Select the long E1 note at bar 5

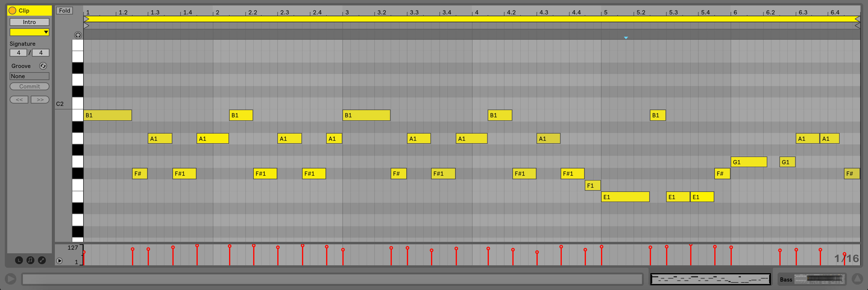(x=625, y=197)
